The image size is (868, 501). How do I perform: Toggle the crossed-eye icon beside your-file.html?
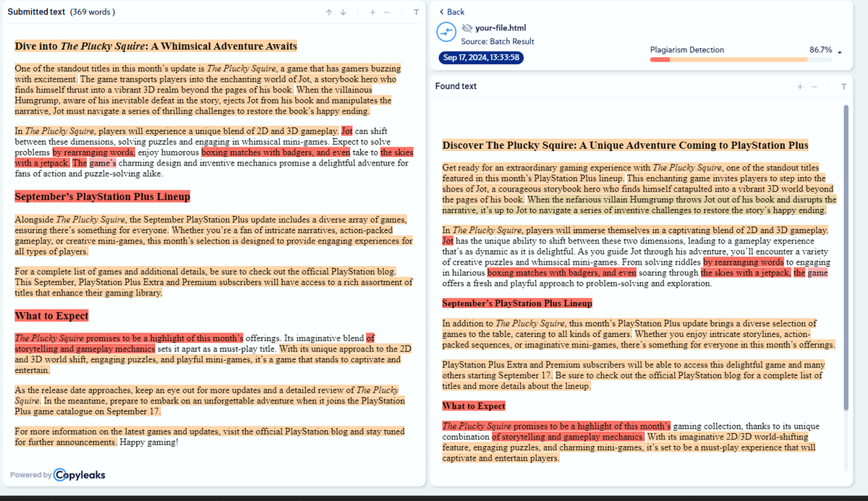[x=467, y=28]
